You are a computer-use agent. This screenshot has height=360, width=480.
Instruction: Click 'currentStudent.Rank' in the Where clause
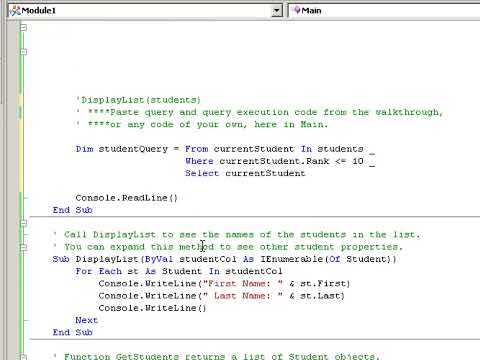(x=274, y=161)
